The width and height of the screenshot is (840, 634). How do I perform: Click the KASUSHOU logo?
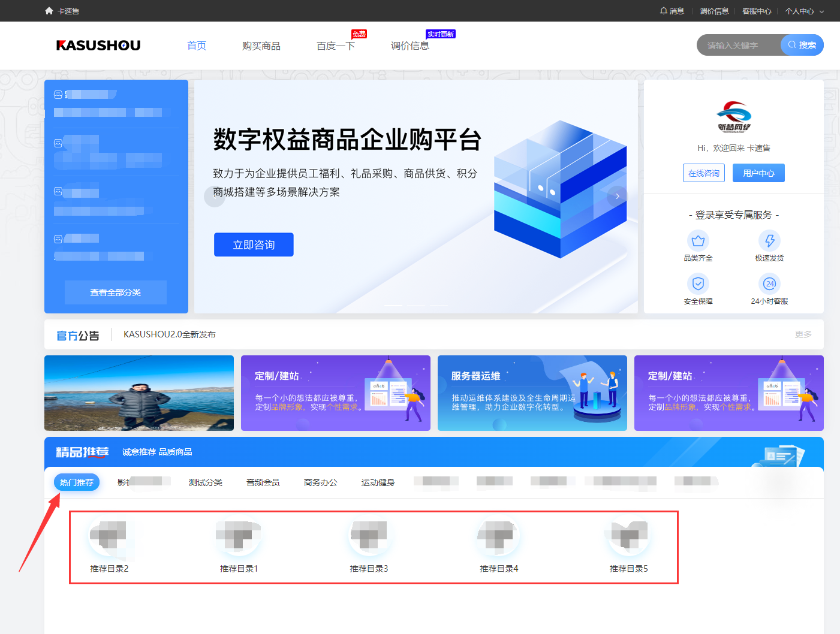click(98, 46)
